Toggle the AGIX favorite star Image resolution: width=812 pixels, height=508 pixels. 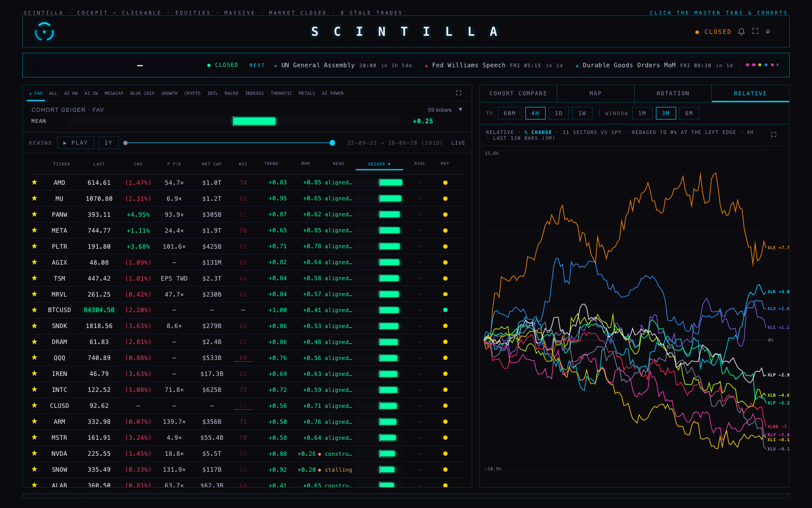point(34,262)
